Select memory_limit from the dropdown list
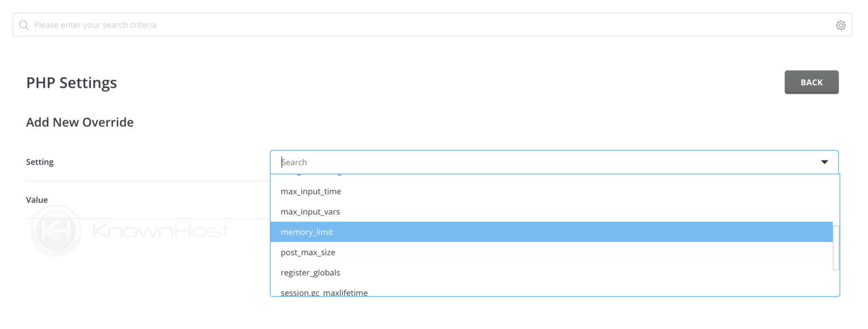 (307, 232)
